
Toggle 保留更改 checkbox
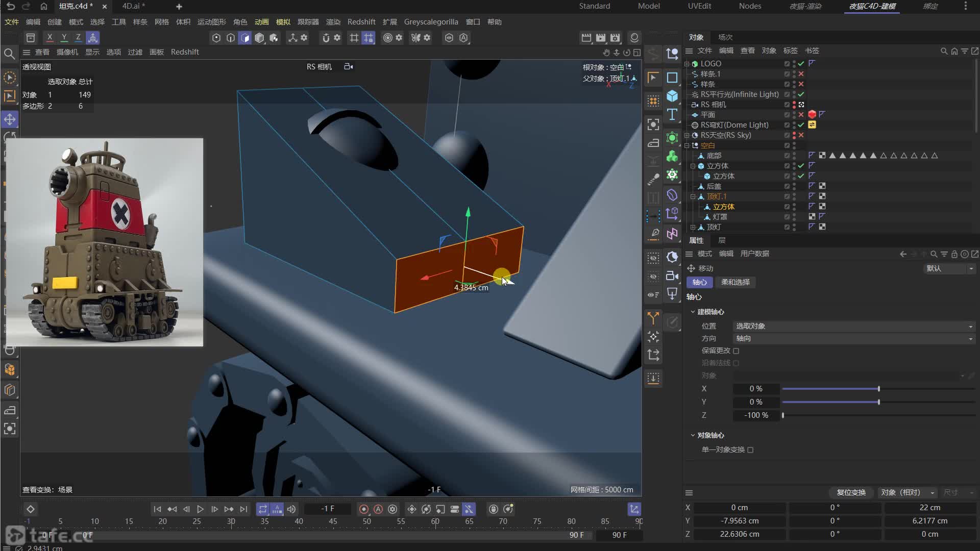click(736, 351)
